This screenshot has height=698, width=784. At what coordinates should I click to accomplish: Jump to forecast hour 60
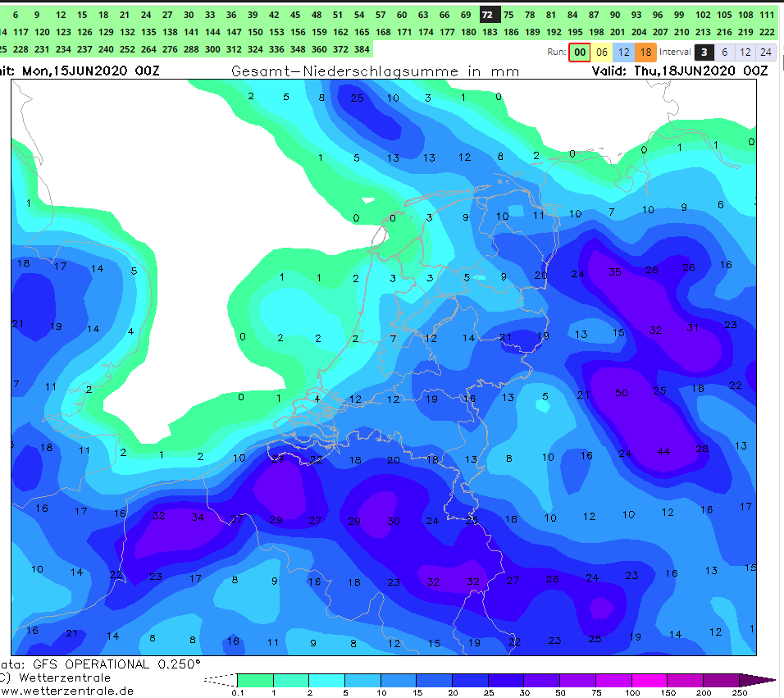[x=402, y=15]
